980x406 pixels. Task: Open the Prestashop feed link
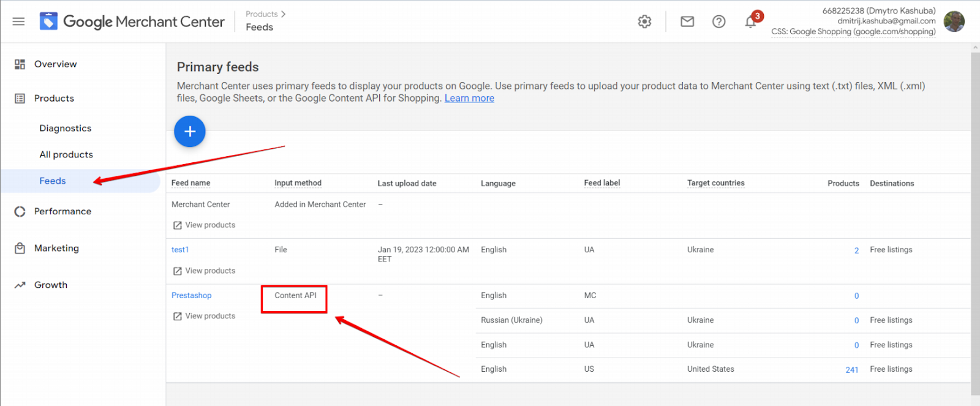191,295
